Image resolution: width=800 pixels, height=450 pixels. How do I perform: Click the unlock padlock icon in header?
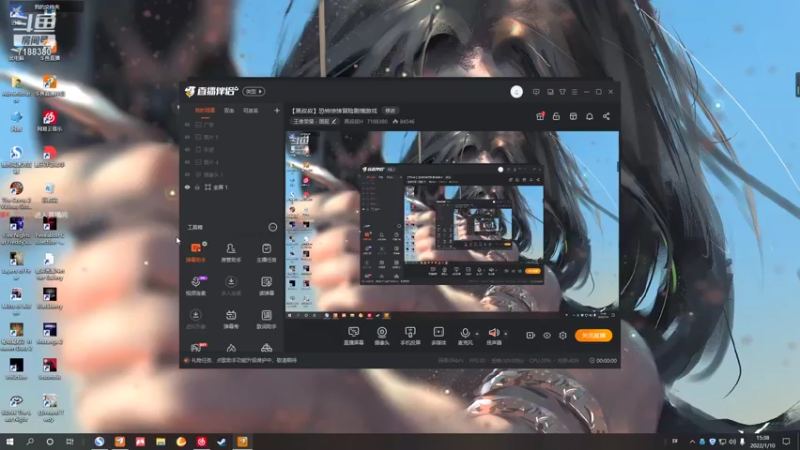[x=556, y=116]
